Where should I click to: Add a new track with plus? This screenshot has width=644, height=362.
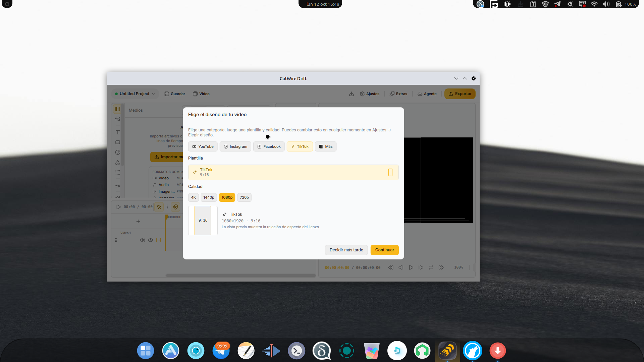click(x=138, y=221)
